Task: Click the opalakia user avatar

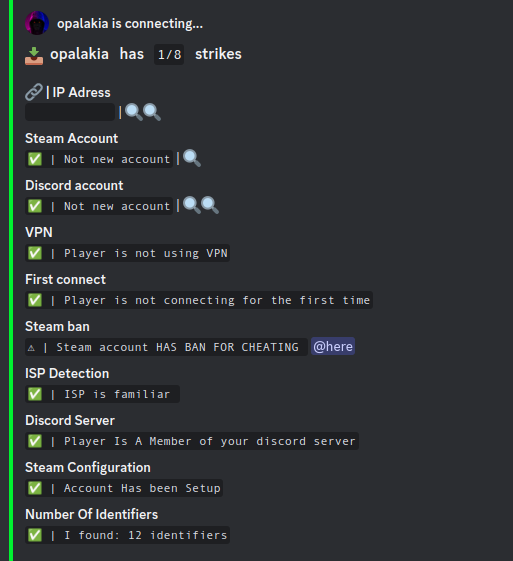Action: (37, 23)
